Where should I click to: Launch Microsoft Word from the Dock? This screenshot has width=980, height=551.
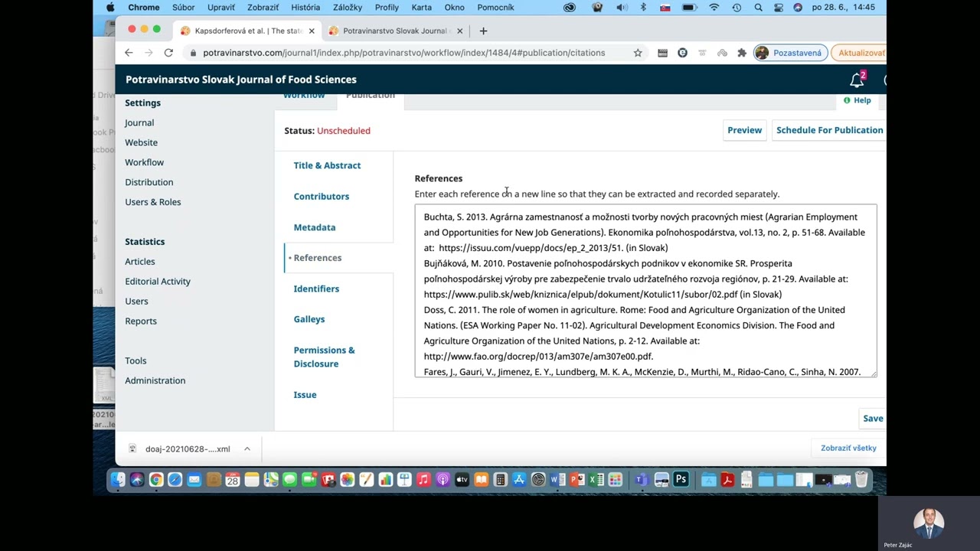[x=557, y=480]
